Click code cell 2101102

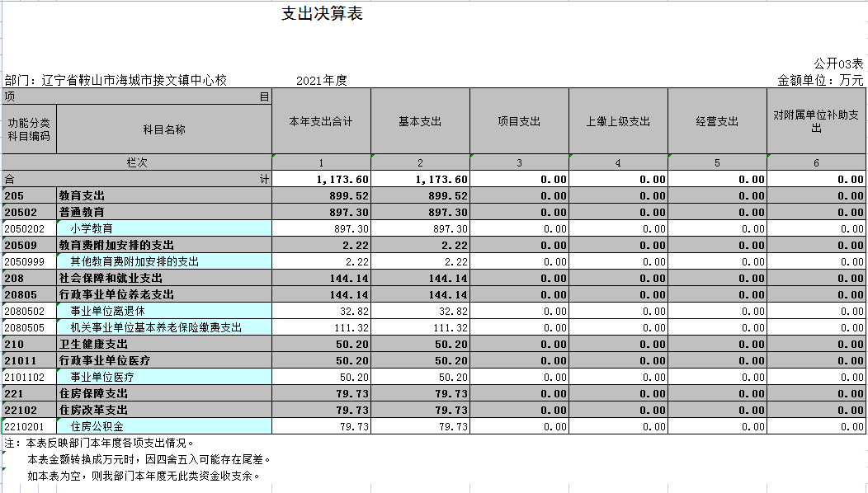tap(29, 377)
